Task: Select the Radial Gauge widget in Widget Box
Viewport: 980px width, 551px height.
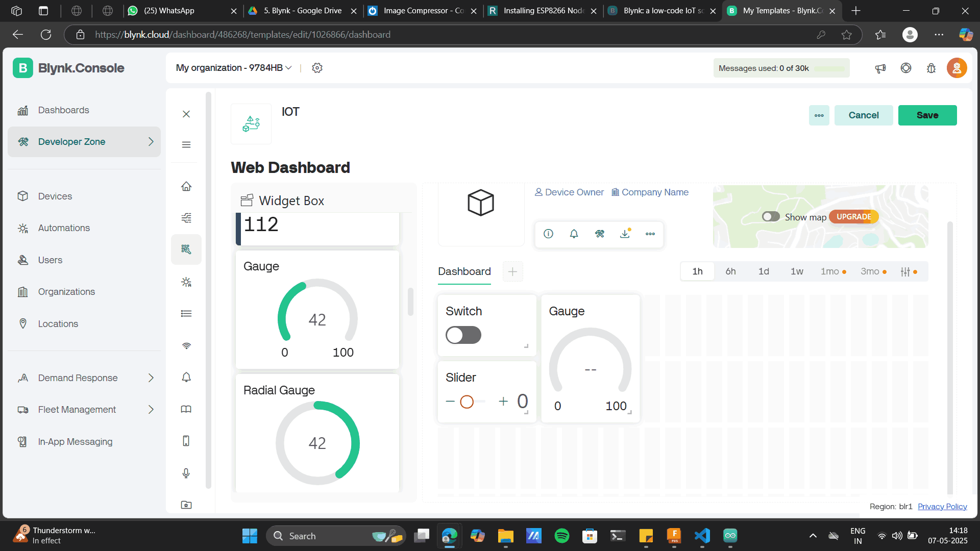Action: click(317, 433)
